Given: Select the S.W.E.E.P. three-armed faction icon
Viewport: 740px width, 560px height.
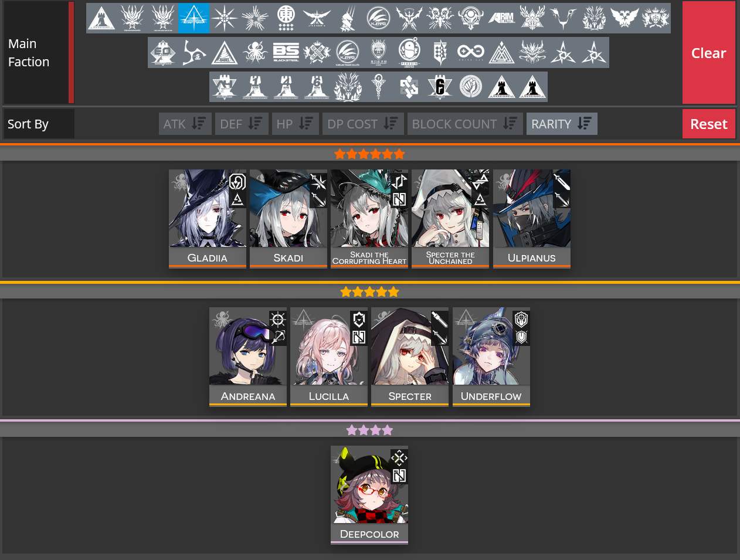Looking at the screenshot, I should (x=194, y=53).
